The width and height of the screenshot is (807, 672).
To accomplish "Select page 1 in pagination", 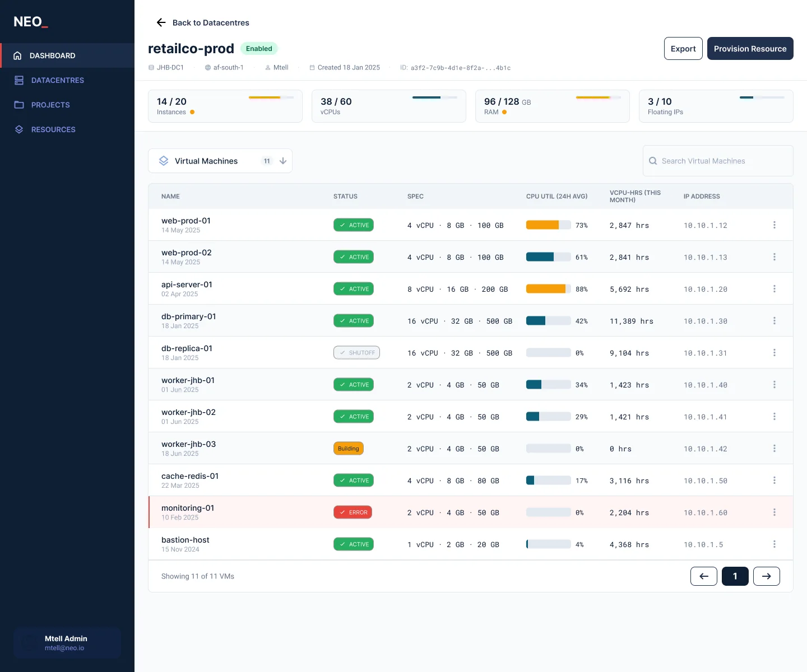I will 735,576.
